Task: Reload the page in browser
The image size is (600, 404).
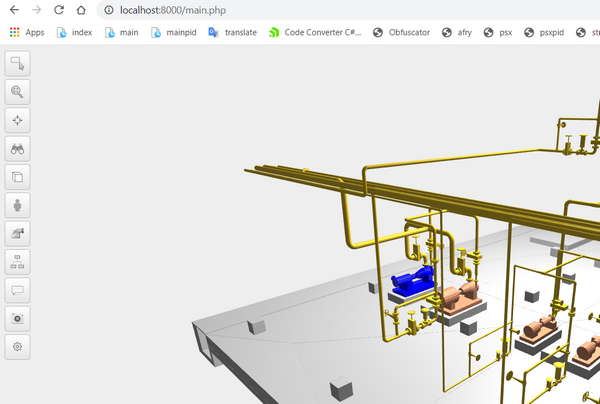Action: [59, 10]
